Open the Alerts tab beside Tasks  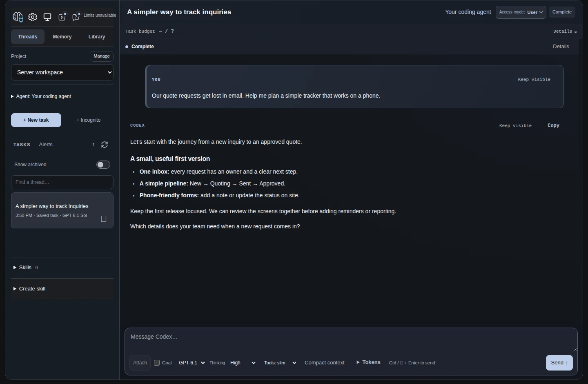tap(46, 145)
